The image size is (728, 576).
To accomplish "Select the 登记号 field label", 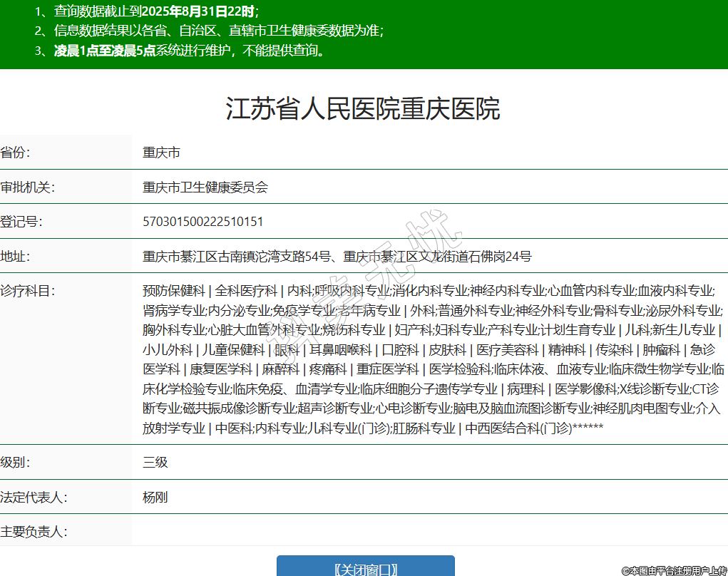I will pos(21,222).
